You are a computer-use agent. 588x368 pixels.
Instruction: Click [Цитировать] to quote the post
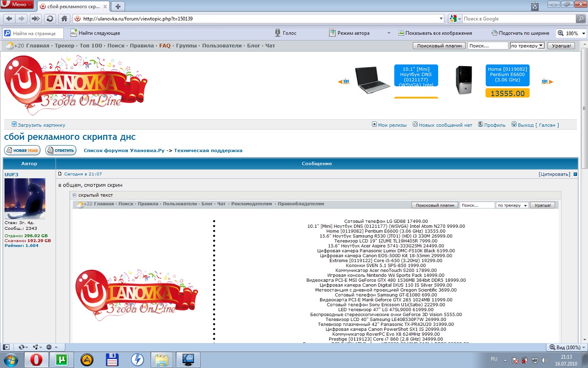(x=555, y=174)
